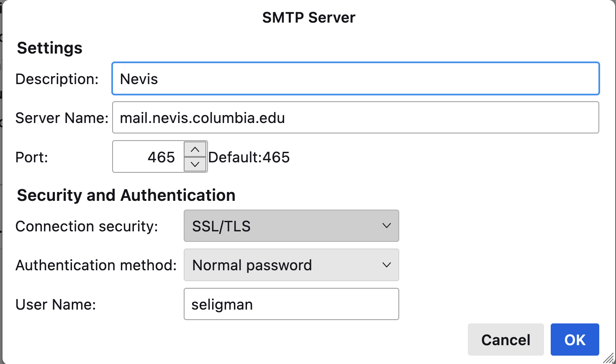The width and height of the screenshot is (616, 364).
Task: Click the Default:465 label next to port
Action: click(249, 157)
